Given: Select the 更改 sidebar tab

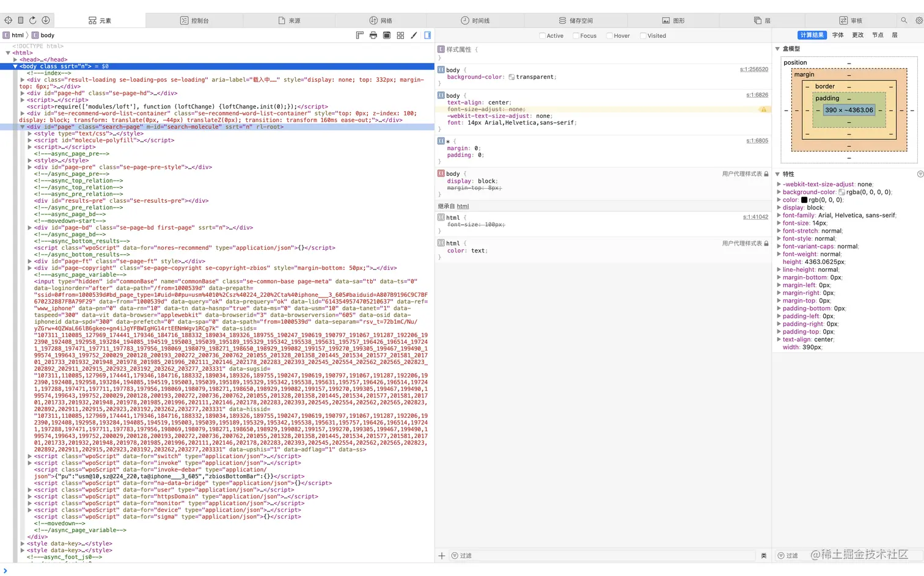Looking at the screenshot, I should coord(858,35).
